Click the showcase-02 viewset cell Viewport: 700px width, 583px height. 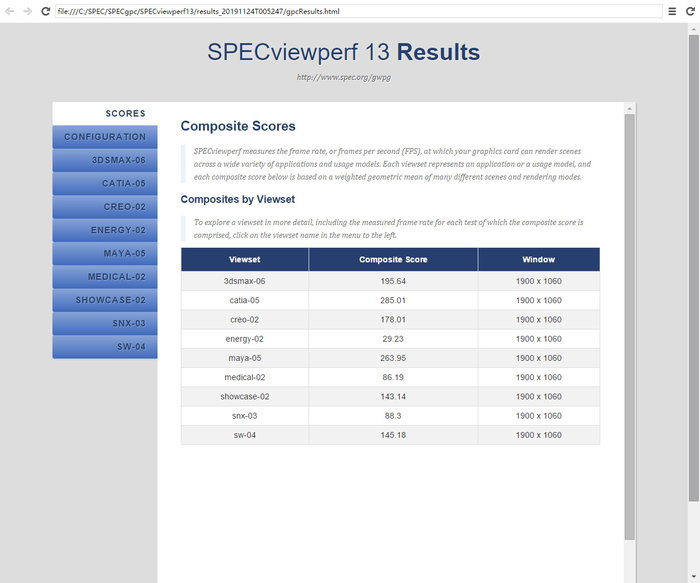tap(245, 396)
